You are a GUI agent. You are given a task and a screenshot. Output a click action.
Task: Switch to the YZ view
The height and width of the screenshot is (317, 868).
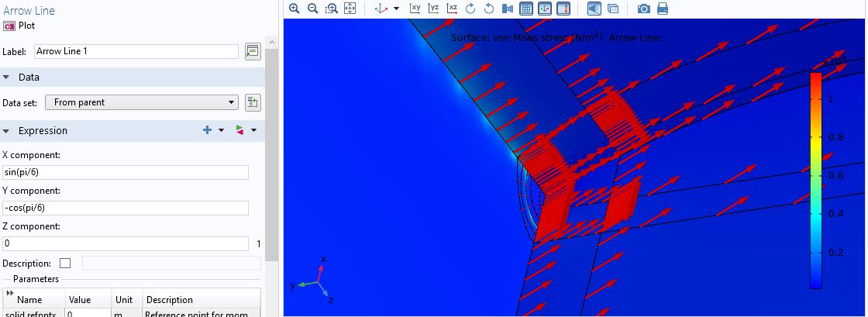[434, 9]
